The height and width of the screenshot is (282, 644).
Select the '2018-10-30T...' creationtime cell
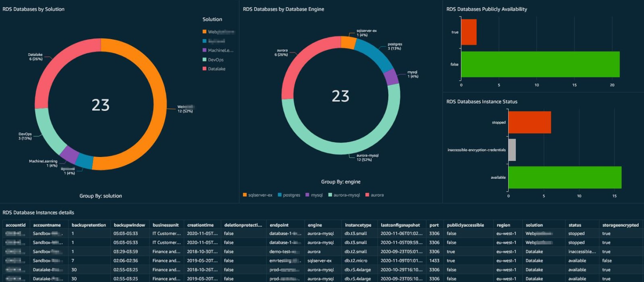click(202, 252)
